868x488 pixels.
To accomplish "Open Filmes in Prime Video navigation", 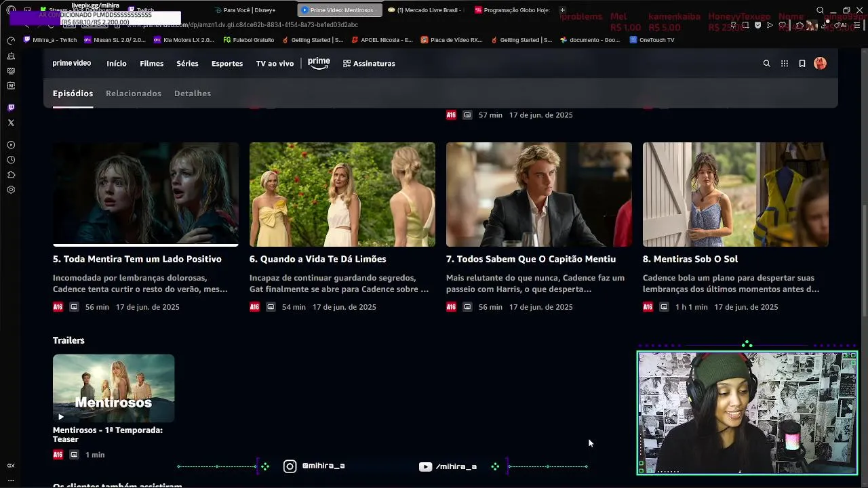I will (x=152, y=64).
